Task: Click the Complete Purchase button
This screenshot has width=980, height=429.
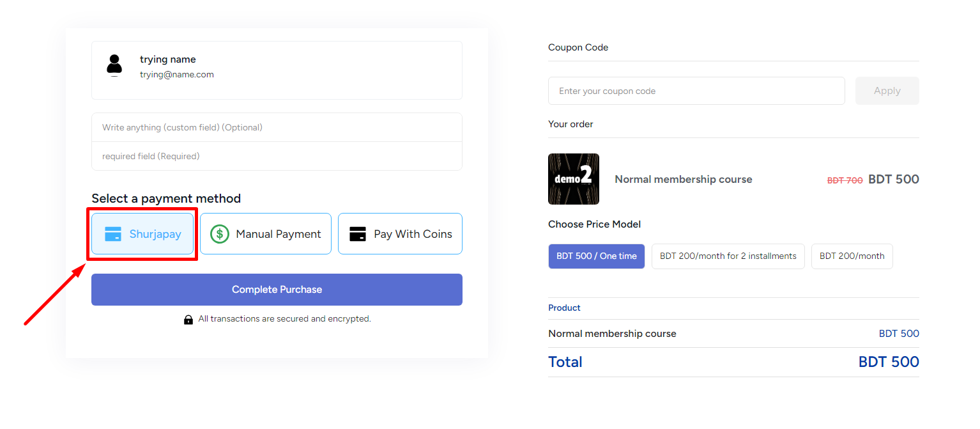Action: (x=277, y=290)
